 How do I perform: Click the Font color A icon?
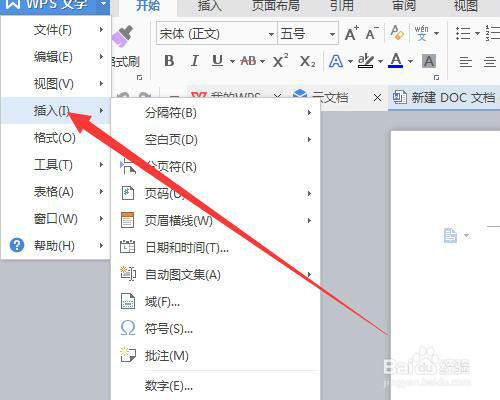pyautogui.click(x=396, y=61)
